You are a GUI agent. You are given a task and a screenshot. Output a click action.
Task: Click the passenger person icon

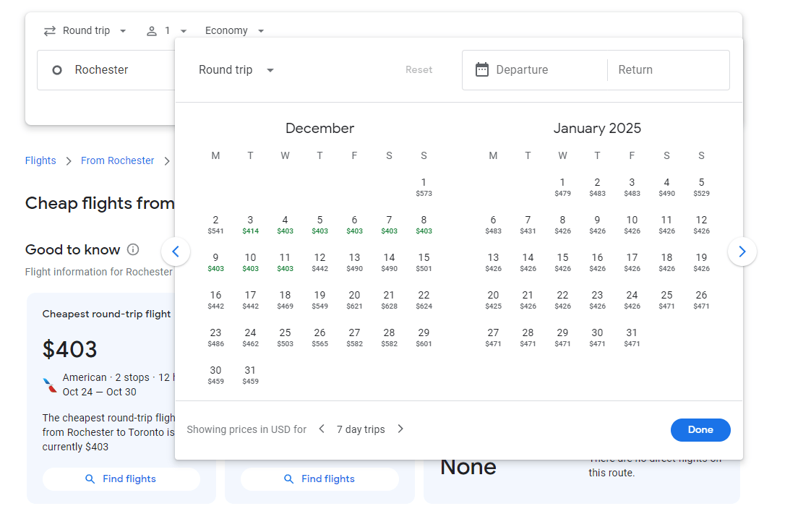tap(151, 30)
